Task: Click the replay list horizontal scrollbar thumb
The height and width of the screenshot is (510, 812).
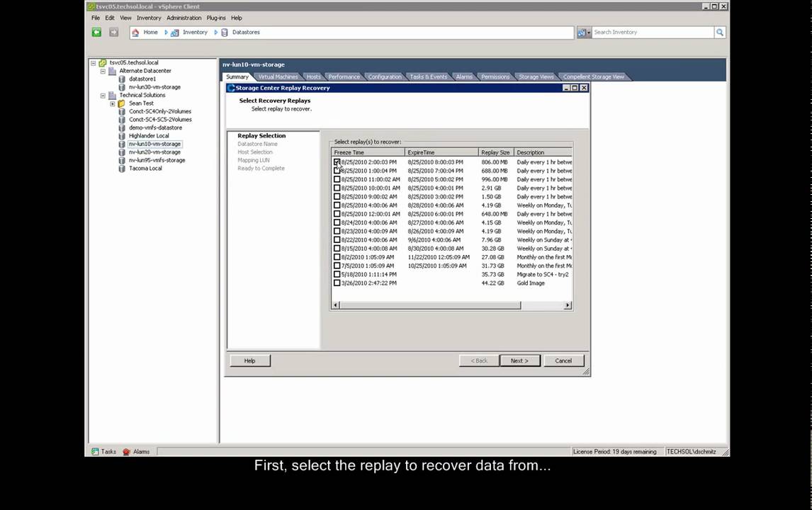Action: click(430, 305)
